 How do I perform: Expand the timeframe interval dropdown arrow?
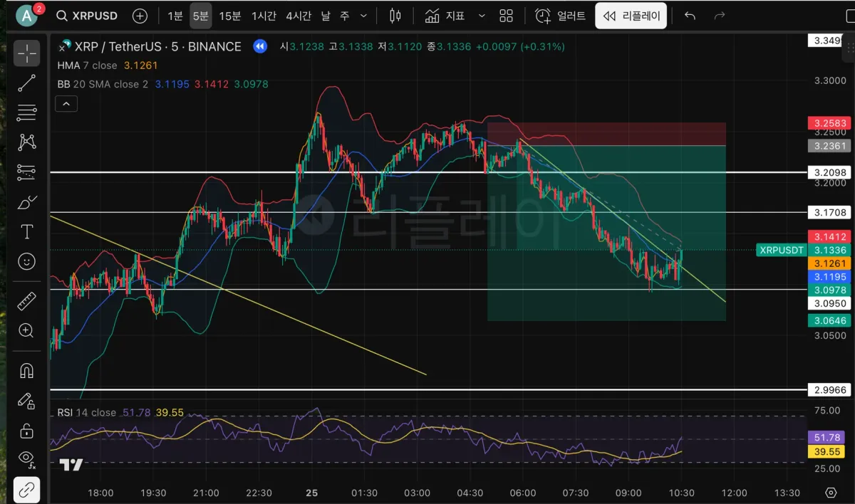[x=364, y=16]
